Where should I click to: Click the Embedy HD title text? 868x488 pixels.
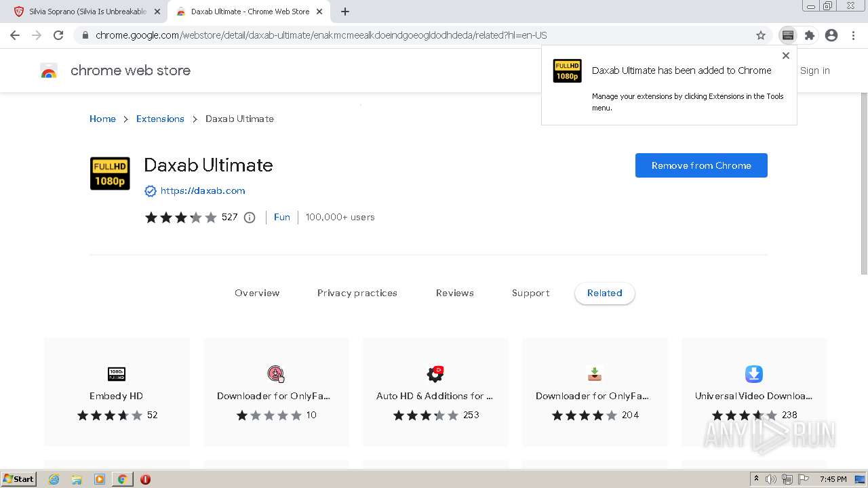[116, 396]
